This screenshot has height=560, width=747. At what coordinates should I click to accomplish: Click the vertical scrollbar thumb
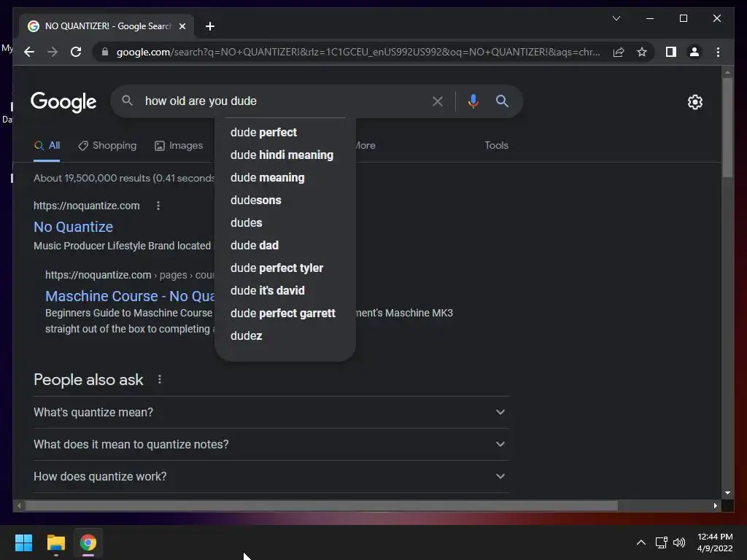tap(727, 128)
